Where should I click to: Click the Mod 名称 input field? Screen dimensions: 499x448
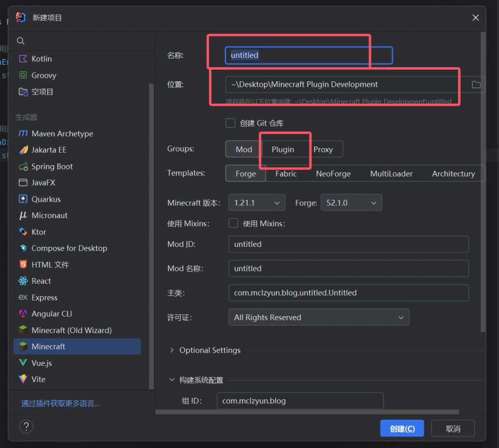[x=348, y=268]
